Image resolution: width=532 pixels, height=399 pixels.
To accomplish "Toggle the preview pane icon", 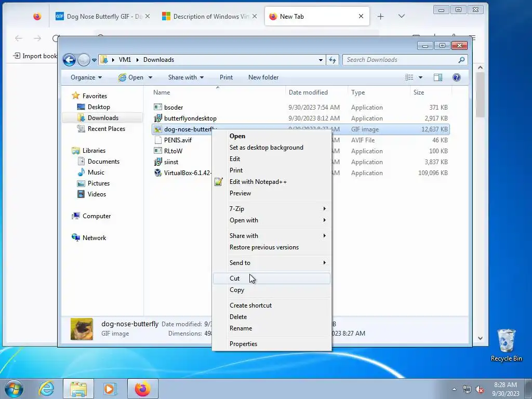I will tap(437, 77).
